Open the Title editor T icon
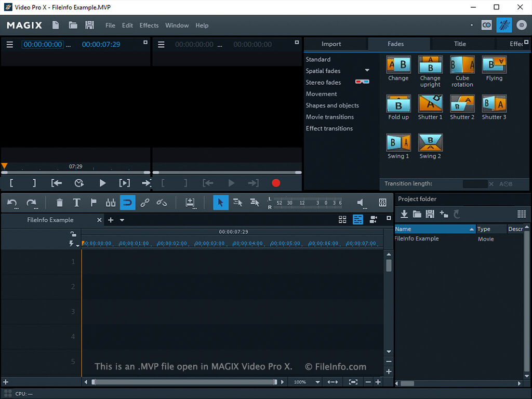The height and width of the screenshot is (399, 532). click(77, 203)
